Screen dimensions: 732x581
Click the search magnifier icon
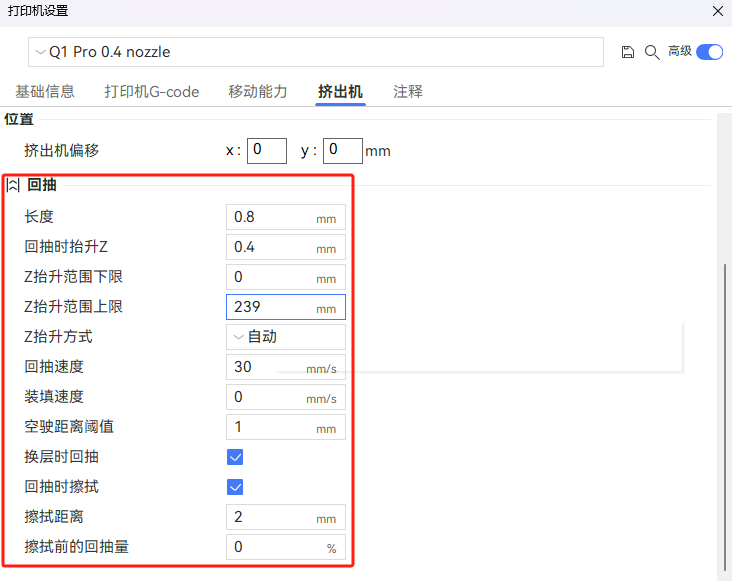[651, 52]
